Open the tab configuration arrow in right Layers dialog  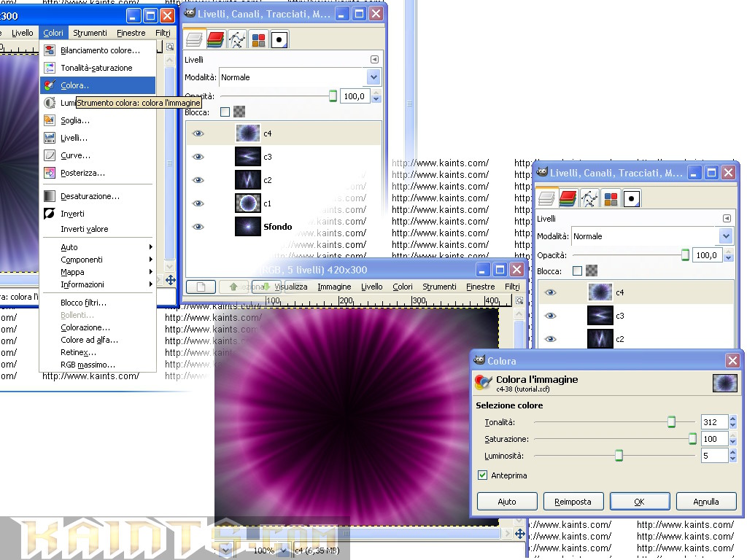727,219
